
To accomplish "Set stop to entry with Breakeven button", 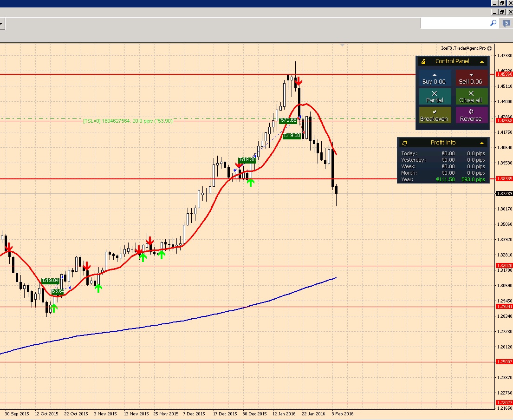I will (435, 115).
